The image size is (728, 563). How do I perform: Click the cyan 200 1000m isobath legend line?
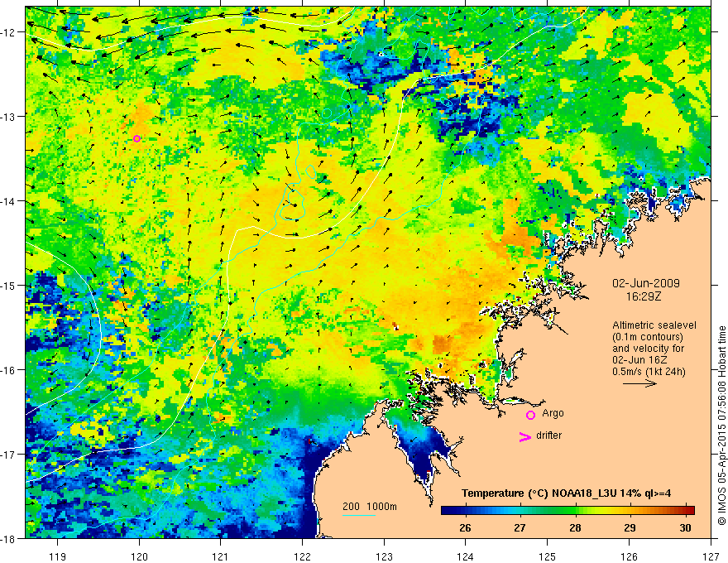tap(358, 515)
